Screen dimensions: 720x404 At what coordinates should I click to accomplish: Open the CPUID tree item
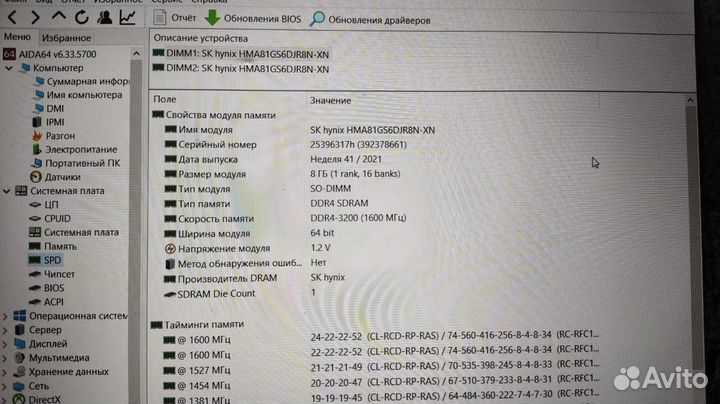(x=50, y=219)
